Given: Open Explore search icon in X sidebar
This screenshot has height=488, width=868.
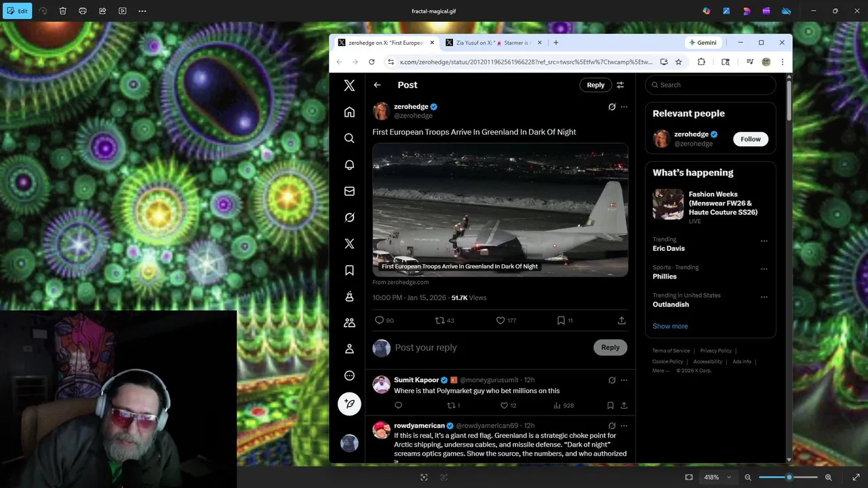Looking at the screenshot, I should click(x=349, y=138).
